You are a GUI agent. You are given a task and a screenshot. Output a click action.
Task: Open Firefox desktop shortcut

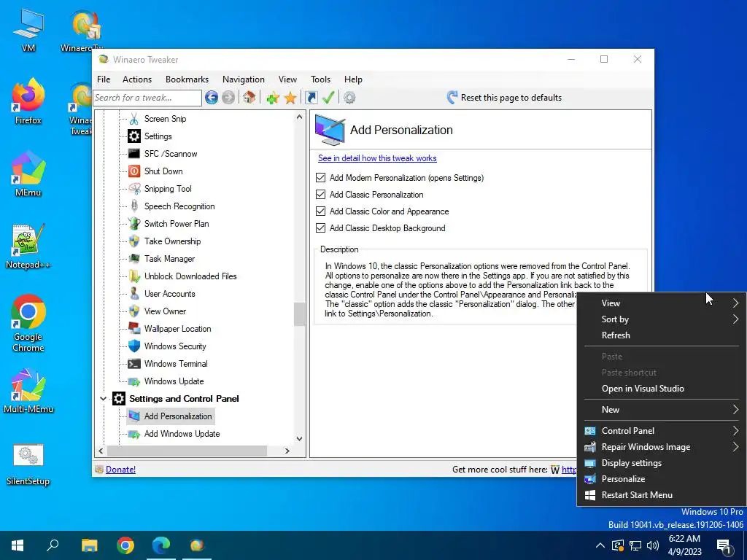click(x=28, y=101)
